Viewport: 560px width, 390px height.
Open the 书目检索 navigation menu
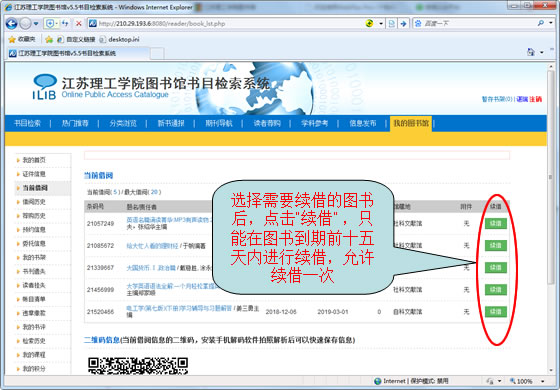click(x=27, y=123)
